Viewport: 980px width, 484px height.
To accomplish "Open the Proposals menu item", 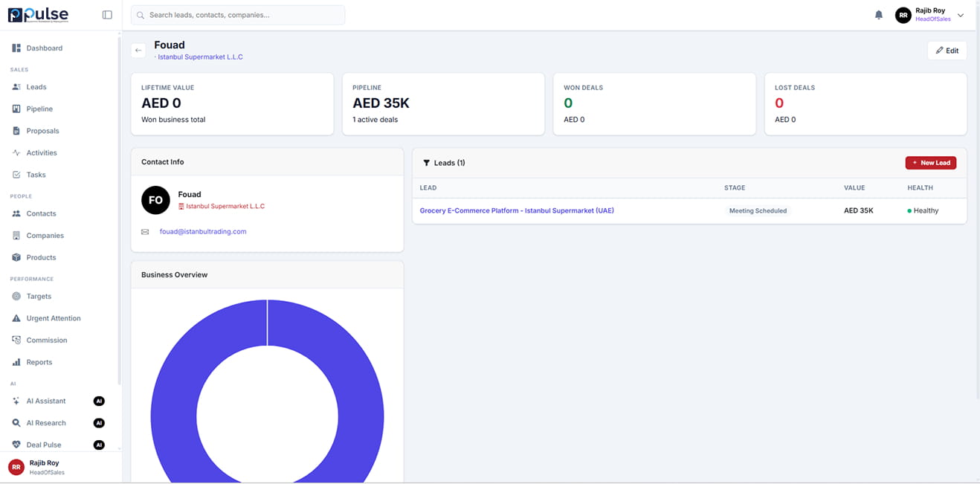I will pos(42,131).
